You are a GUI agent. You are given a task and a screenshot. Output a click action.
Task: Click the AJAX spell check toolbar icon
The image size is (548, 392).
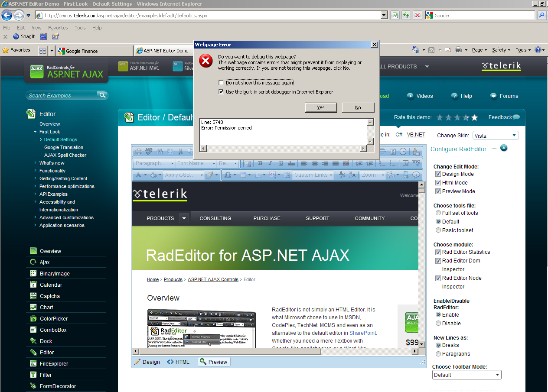pyautogui.click(x=149, y=152)
